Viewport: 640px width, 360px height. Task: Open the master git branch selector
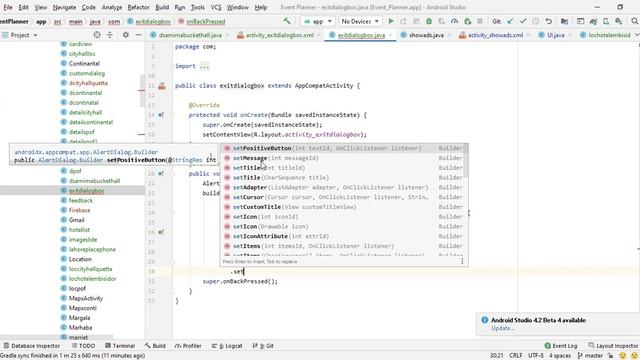click(590, 356)
